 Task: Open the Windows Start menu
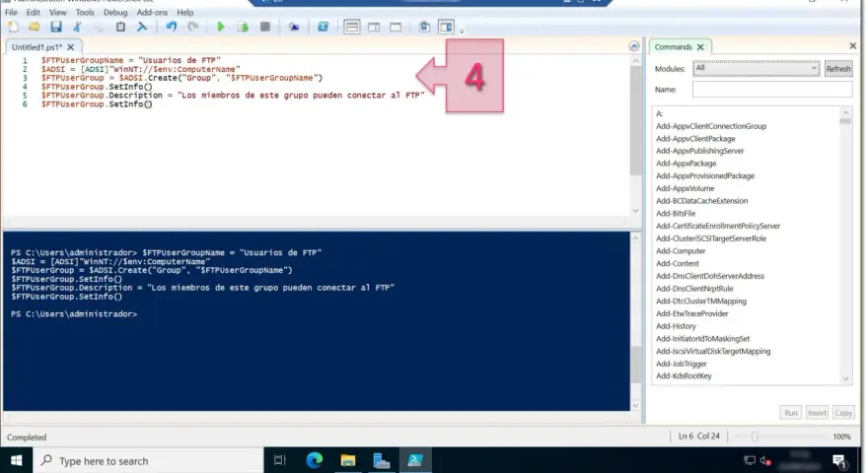[x=16, y=460]
